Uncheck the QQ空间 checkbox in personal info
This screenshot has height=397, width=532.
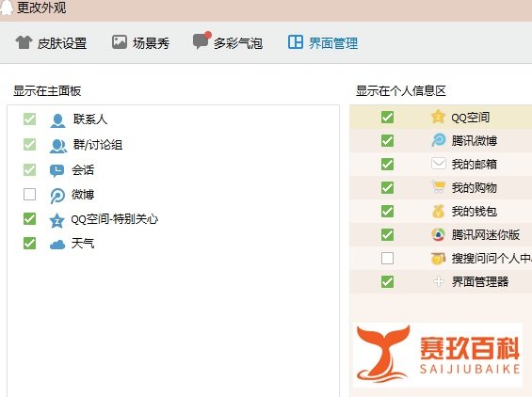[x=387, y=118]
